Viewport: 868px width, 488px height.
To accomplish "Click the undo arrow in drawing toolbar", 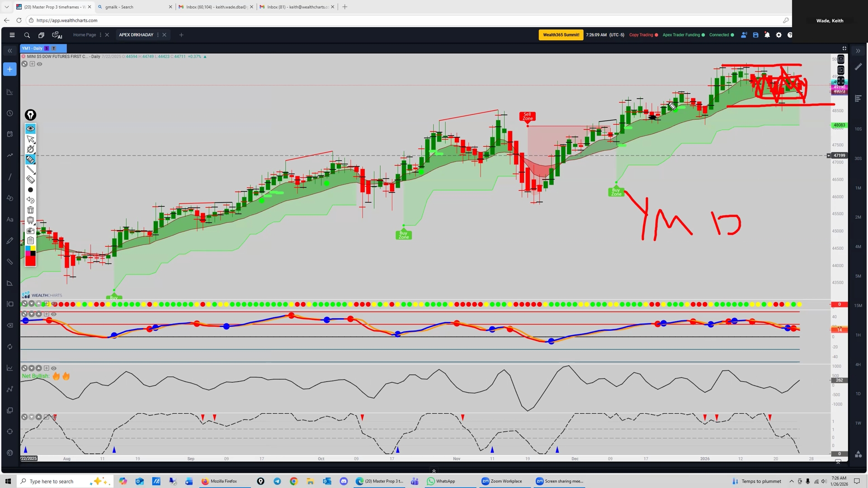I will 30,200.
